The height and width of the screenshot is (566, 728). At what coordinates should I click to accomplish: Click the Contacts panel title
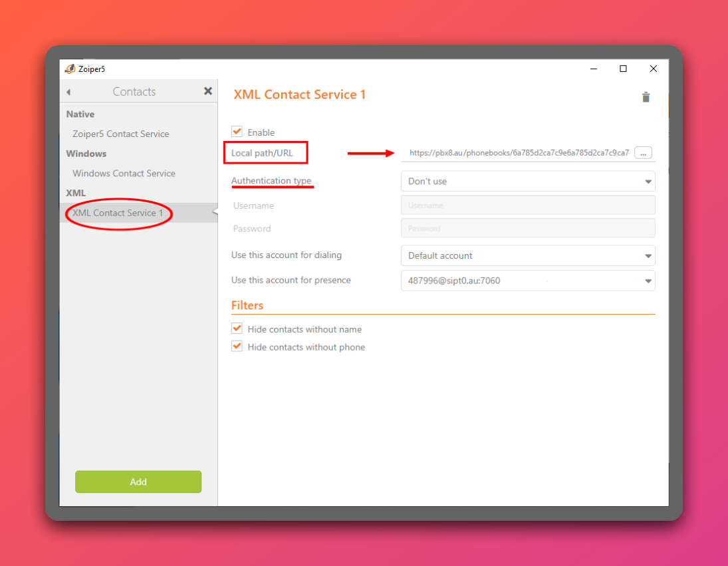pos(134,92)
